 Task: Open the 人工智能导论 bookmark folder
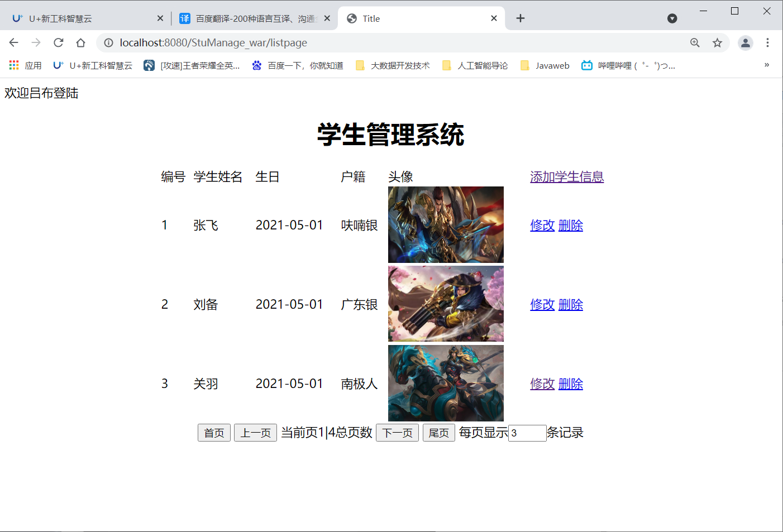pyautogui.click(x=475, y=65)
